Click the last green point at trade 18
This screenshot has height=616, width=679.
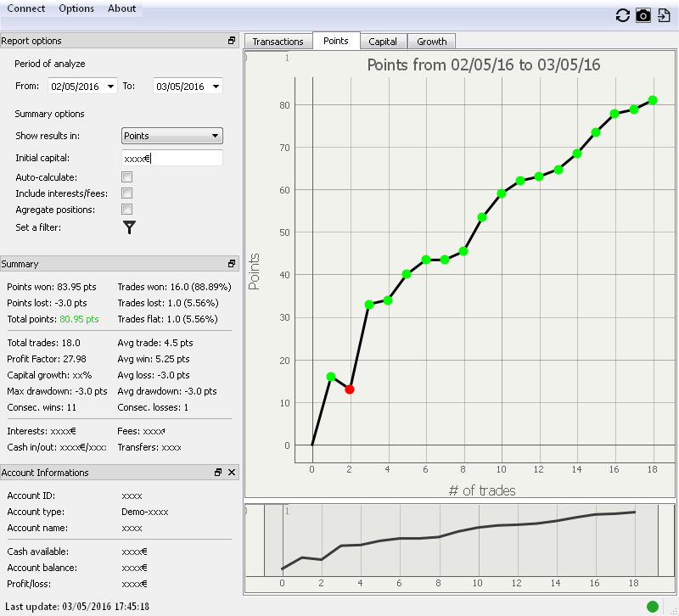coord(653,100)
